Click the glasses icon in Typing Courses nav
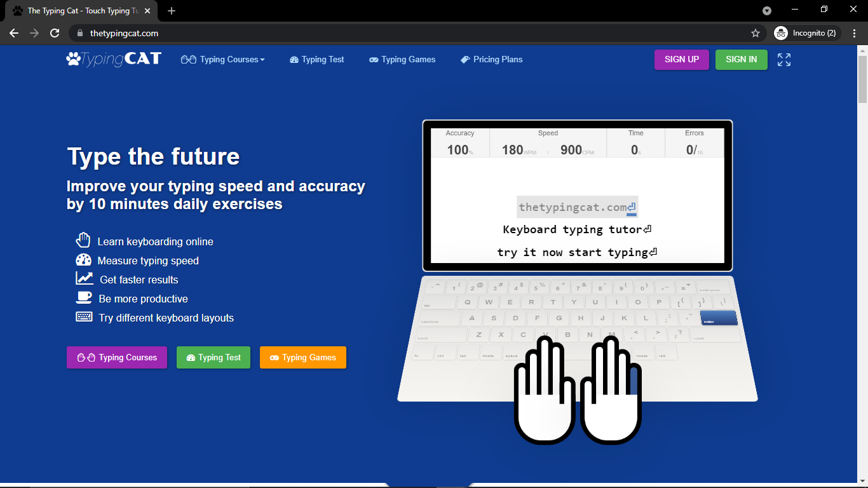Viewport: 868px width, 488px height. (188, 60)
